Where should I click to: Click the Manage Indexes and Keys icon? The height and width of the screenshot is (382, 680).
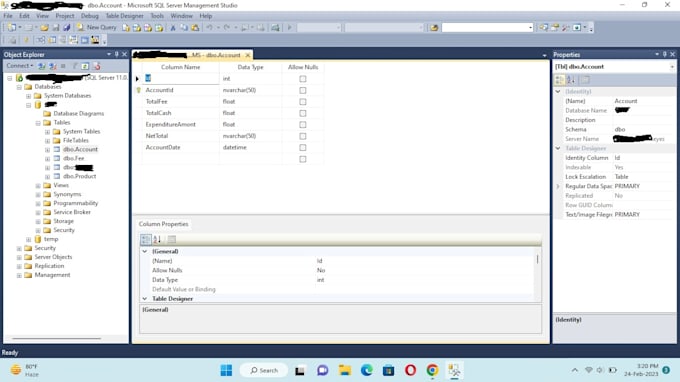pos(52,40)
